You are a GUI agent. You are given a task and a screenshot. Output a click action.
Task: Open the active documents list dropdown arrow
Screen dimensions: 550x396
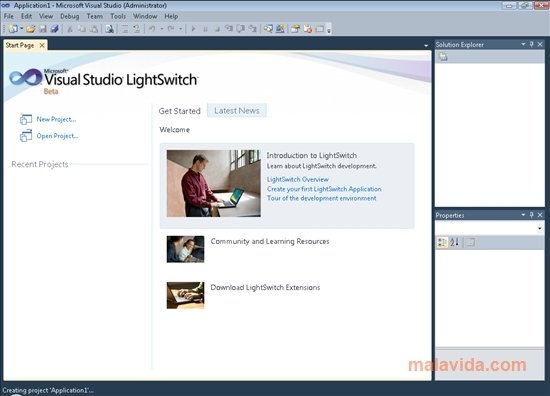point(426,46)
